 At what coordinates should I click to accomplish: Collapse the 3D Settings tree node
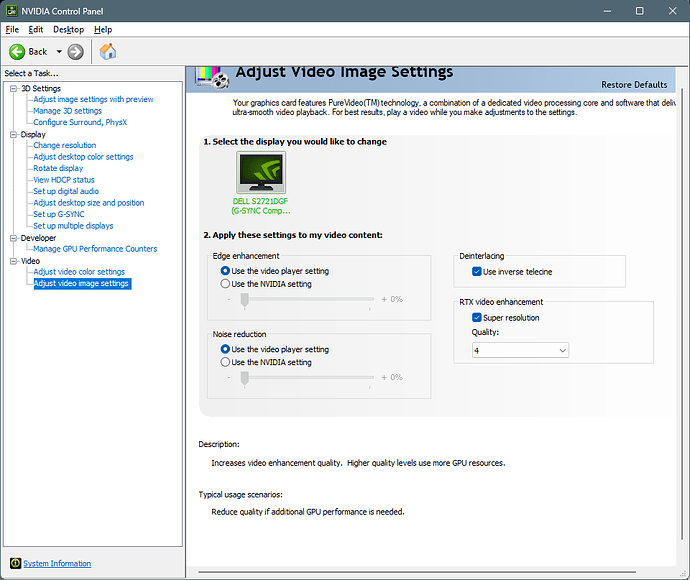click(14, 88)
